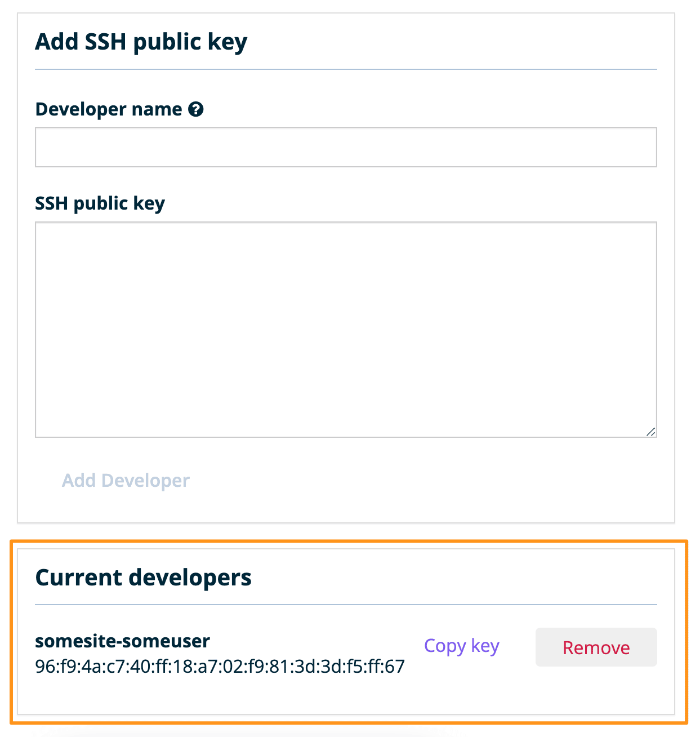Click the SSH public key field label
The height and width of the screenshot is (737, 700).
click(100, 203)
